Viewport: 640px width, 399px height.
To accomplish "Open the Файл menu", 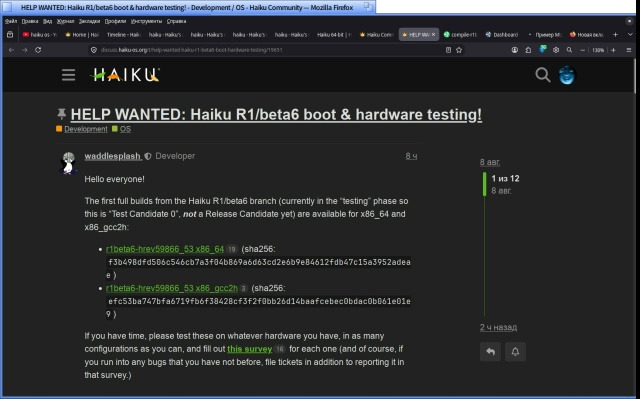I will [11, 21].
